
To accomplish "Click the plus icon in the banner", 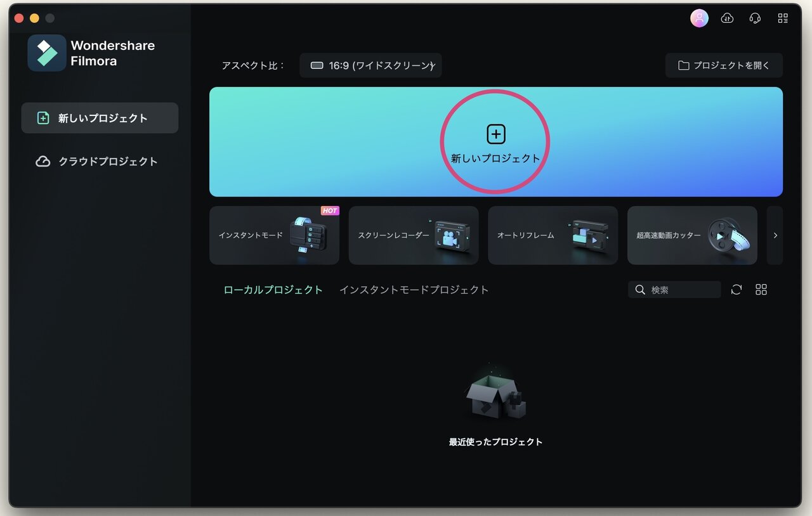I will [496, 134].
